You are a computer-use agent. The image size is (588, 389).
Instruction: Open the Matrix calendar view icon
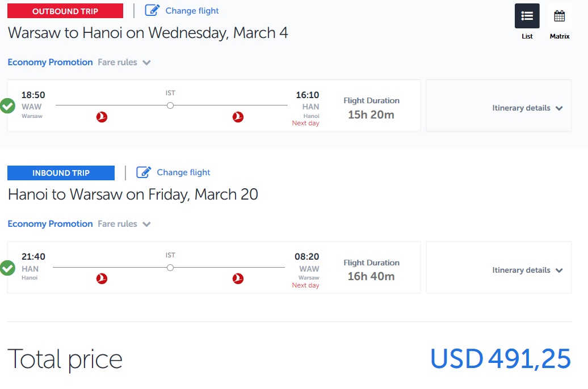[x=559, y=16]
